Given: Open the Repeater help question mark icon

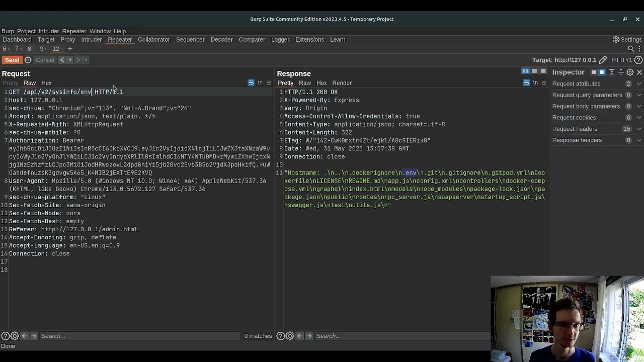Looking at the screenshot, I should (638, 60).
